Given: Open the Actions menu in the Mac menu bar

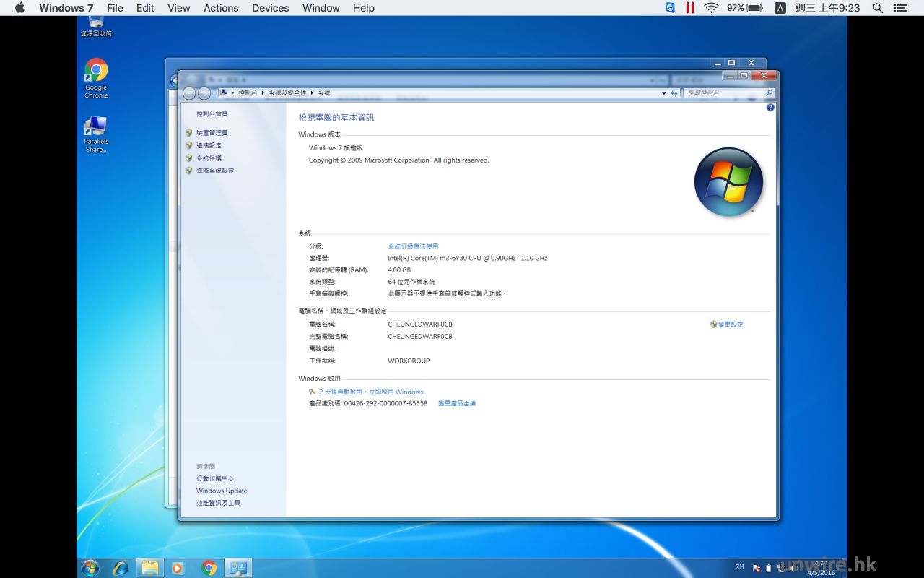Looking at the screenshot, I should pyautogui.click(x=221, y=8).
